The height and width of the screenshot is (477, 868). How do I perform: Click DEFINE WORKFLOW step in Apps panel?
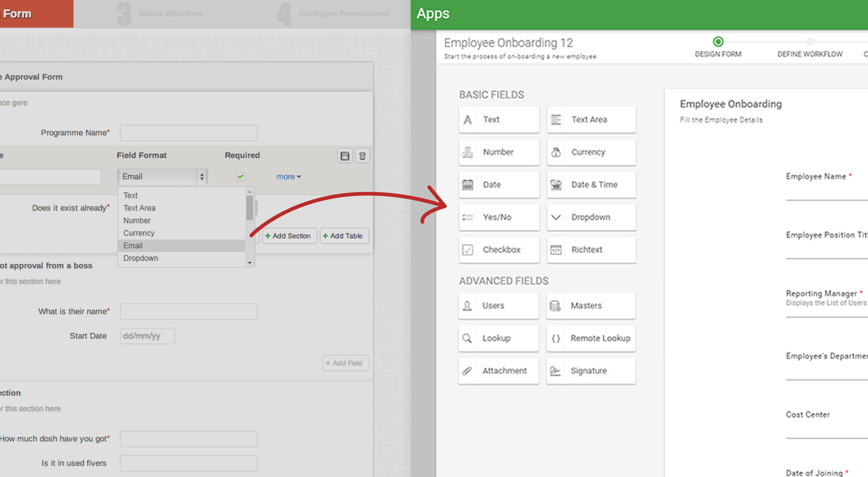click(x=810, y=54)
